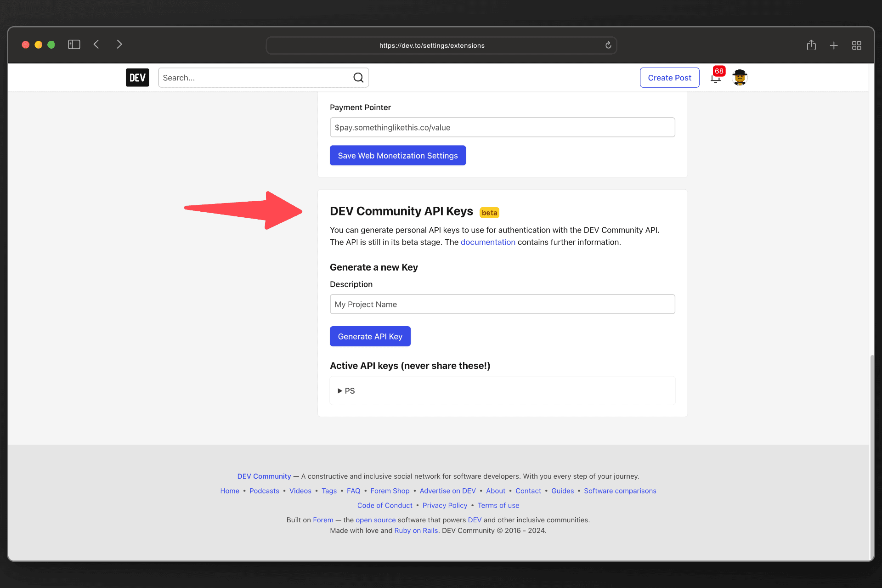882x588 pixels.
Task: Open Podcasts footer link
Action: (x=264, y=491)
